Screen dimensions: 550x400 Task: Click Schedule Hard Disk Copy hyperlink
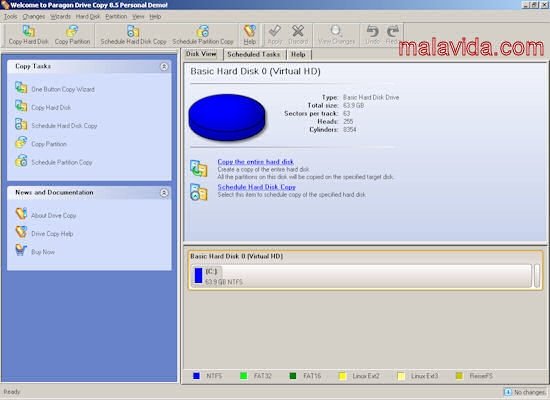point(256,187)
